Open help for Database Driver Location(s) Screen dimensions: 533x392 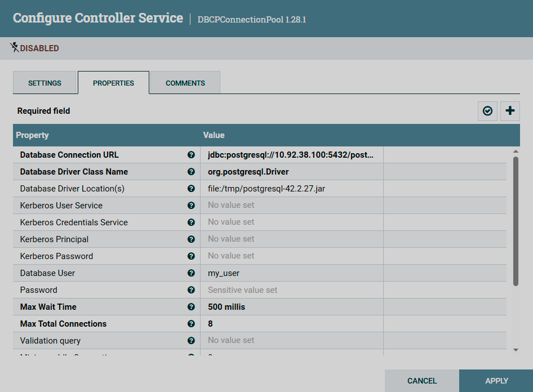pos(191,189)
